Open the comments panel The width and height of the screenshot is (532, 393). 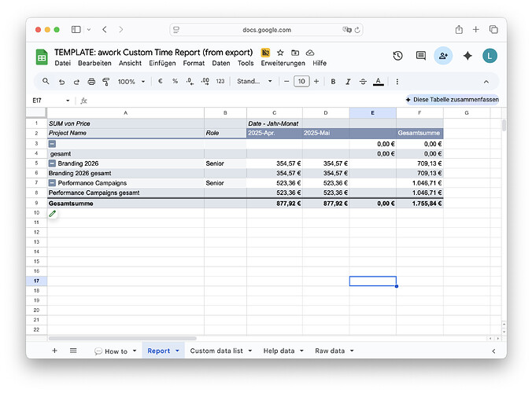[421, 56]
